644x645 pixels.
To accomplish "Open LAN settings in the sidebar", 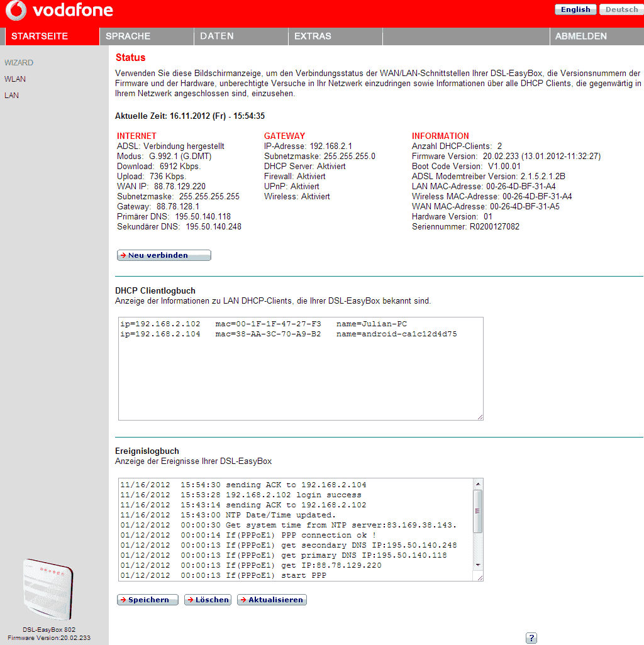I will pos(11,96).
